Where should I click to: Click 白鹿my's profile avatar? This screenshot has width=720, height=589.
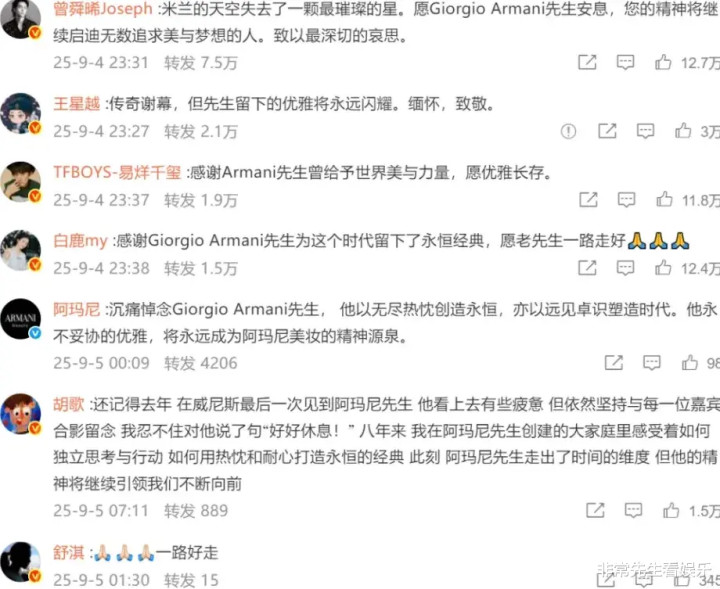(x=20, y=250)
